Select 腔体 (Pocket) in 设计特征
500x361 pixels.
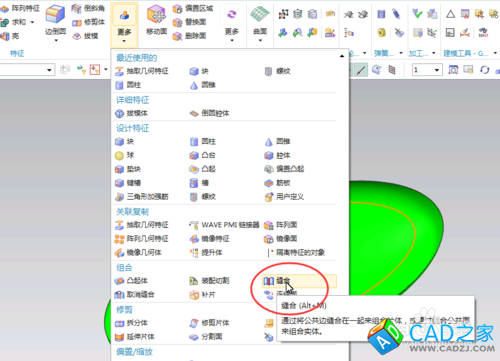pos(277,155)
